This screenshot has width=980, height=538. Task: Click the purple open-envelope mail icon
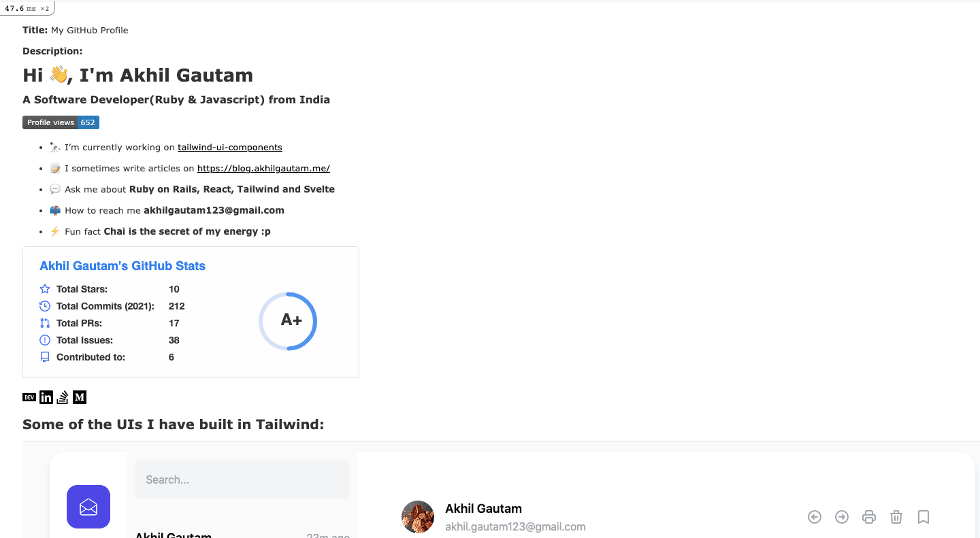pyautogui.click(x=88, y=507)
